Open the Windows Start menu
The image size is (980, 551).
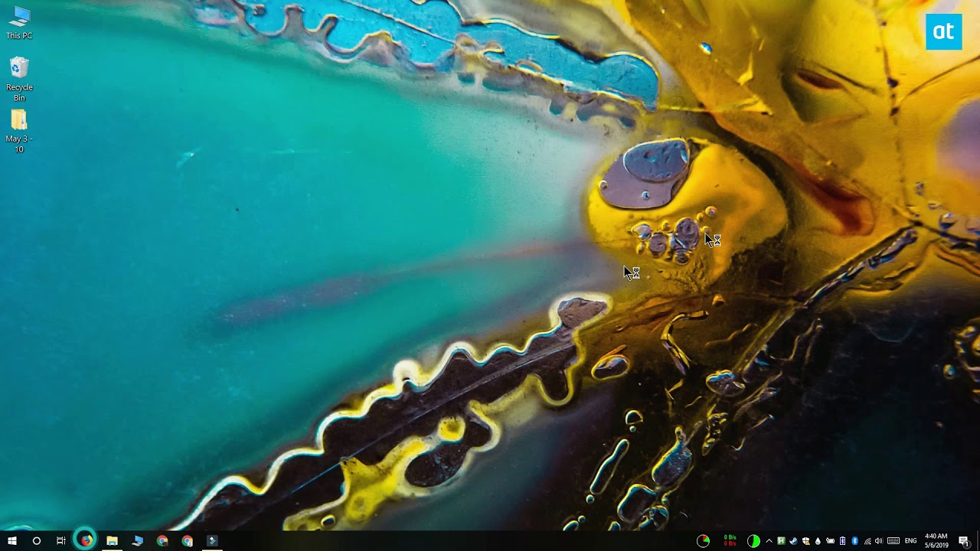(11, 541)
